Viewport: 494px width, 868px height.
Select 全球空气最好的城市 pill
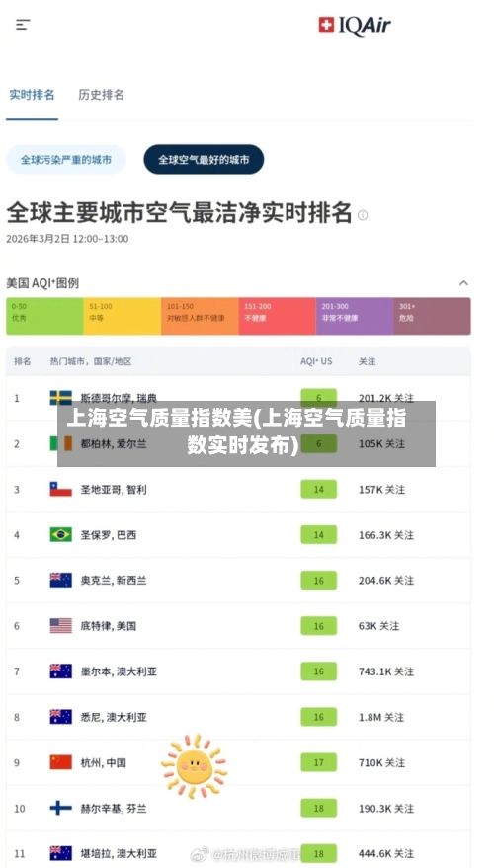click(x=204, y=160)
